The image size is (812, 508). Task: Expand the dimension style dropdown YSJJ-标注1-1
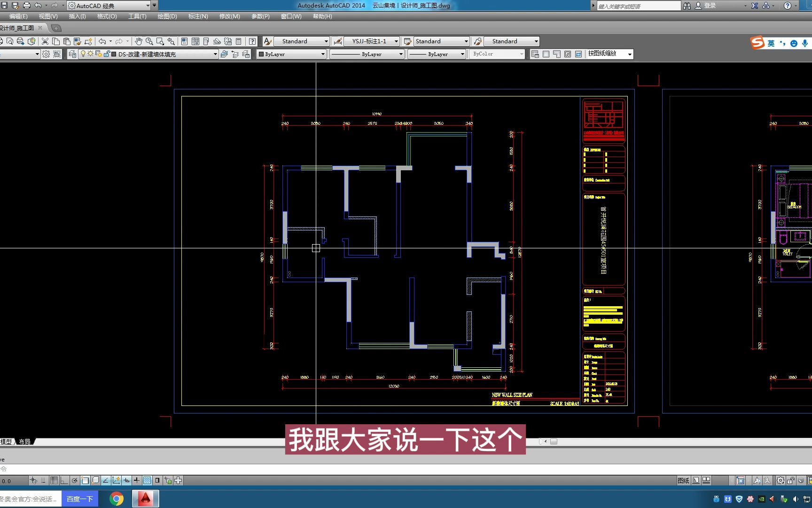click(371, 41)
